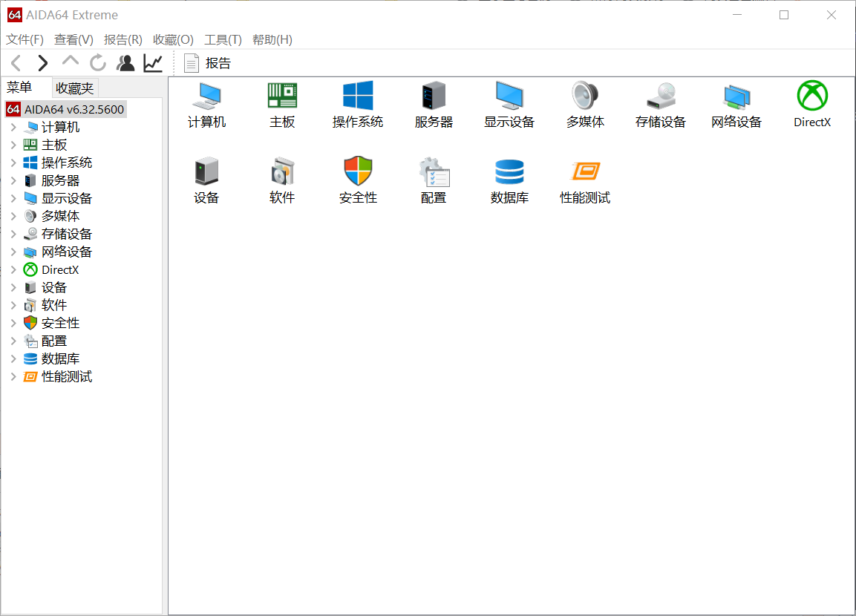This screenshot has height=616, width=856.
Task: Click the line graph toolbar icon
Action: 153,63
